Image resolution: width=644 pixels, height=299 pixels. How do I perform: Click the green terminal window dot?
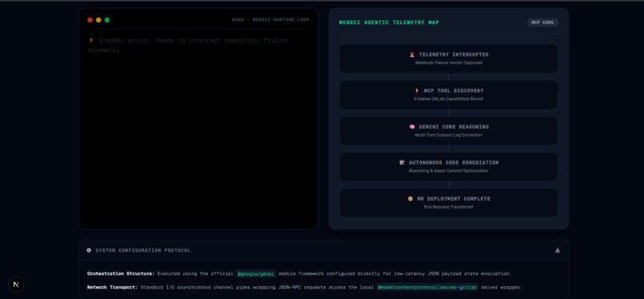click(107, 20)
